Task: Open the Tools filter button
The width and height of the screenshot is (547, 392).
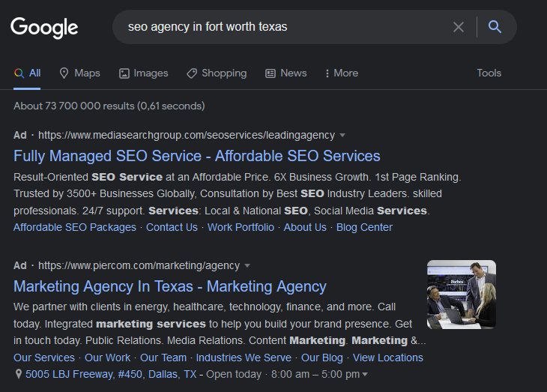Action: tap(489, 73)
